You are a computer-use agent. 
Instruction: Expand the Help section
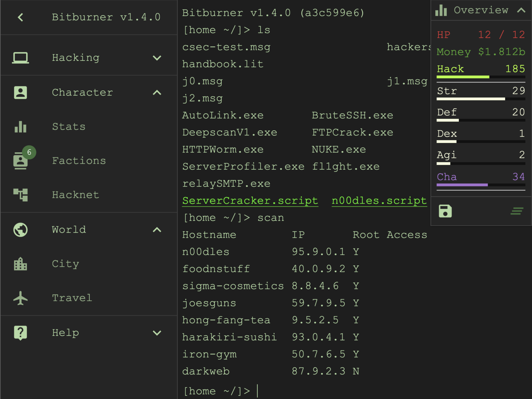point(158,332)
